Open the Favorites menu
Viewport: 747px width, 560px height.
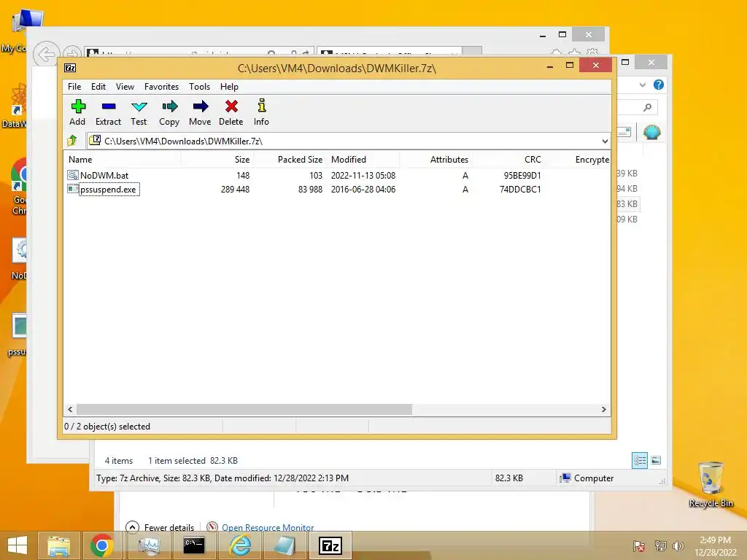pos(161,87)
